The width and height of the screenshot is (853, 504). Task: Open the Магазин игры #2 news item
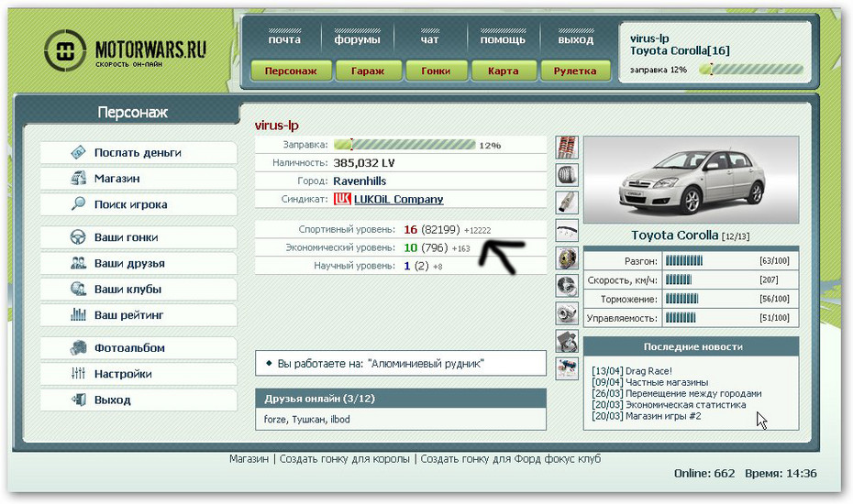[x=647, y=416]
